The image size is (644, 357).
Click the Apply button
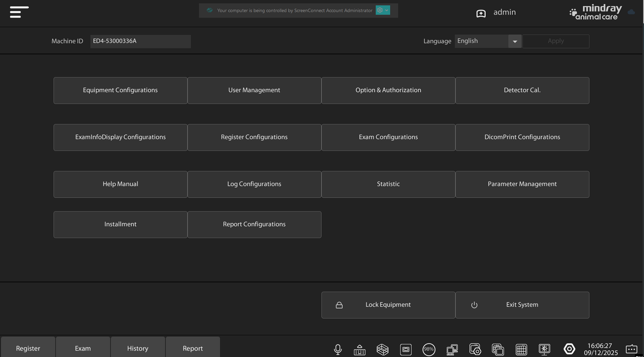click(556, 41)
